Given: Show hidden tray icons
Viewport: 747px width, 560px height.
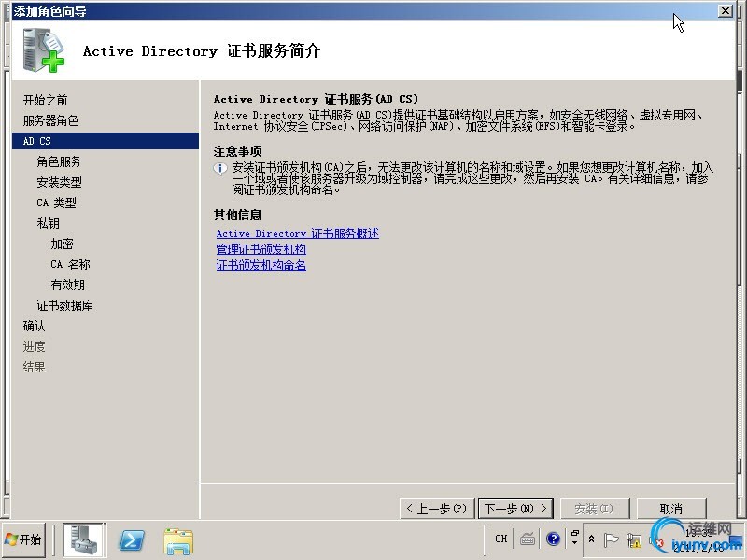Looking at the screenshot, I should [x=591, y=539].
